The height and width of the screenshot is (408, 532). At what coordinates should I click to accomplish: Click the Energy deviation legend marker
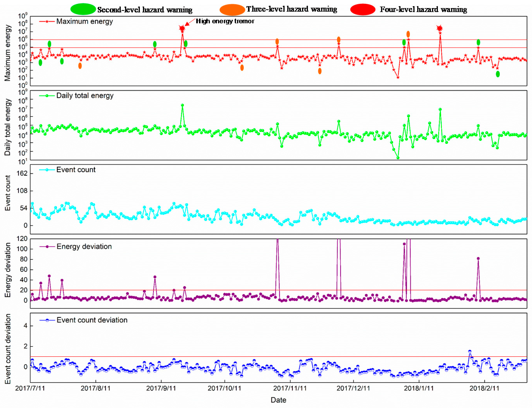47,247
